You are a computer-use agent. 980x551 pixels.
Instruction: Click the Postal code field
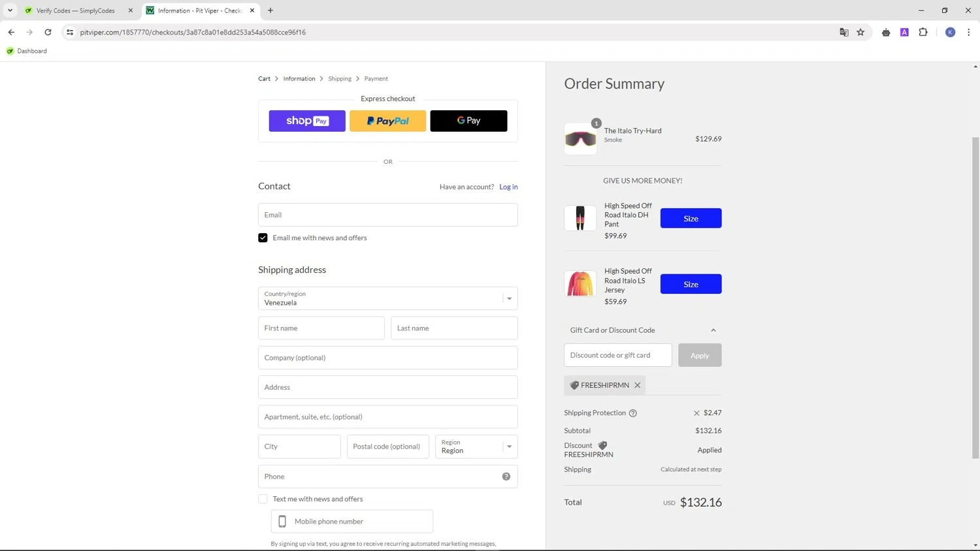tap(388, 447)
